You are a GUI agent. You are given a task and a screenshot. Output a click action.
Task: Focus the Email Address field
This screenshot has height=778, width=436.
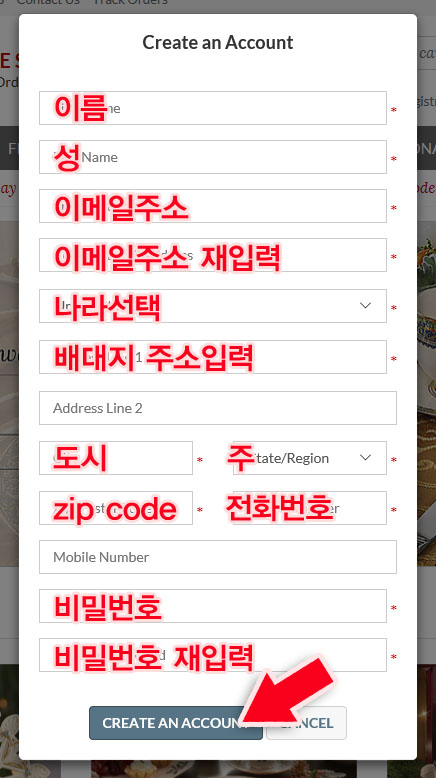tap(213, 206)
